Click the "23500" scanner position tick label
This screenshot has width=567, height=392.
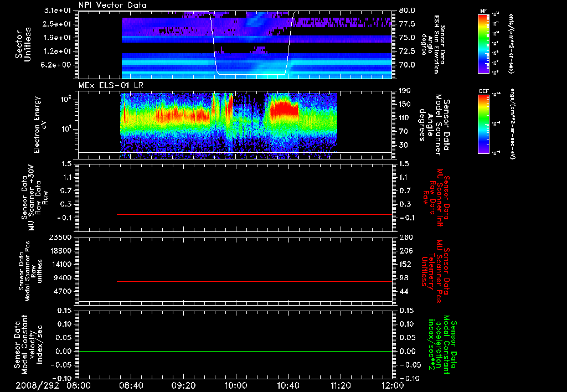[60, 237]
